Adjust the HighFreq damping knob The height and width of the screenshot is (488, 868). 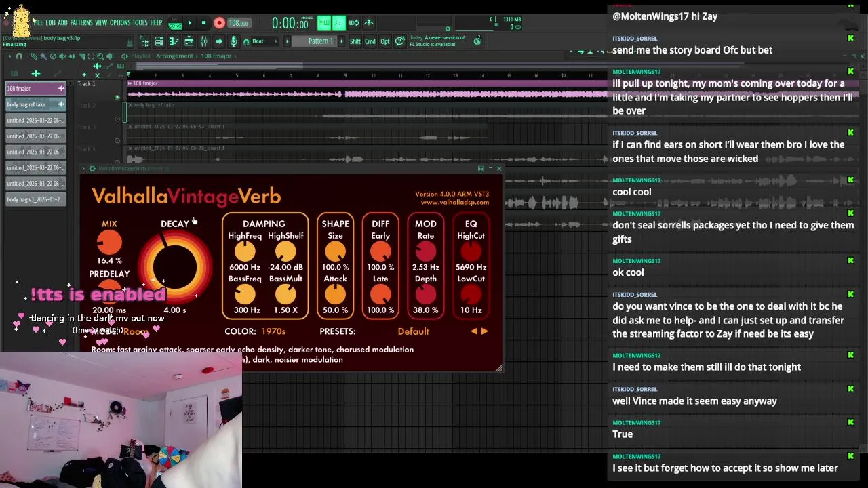pos(245,251)
